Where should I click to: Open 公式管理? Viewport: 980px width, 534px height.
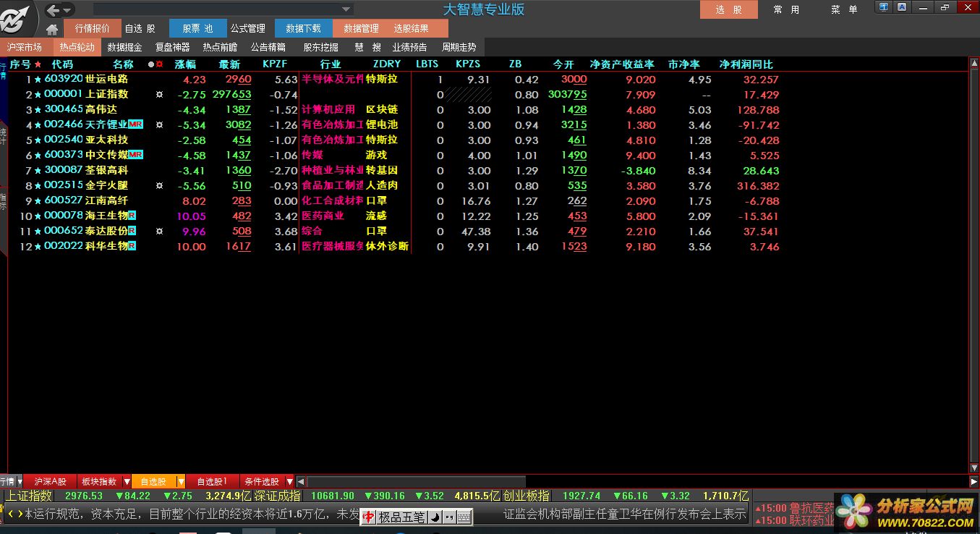click(x=248, y=29)
